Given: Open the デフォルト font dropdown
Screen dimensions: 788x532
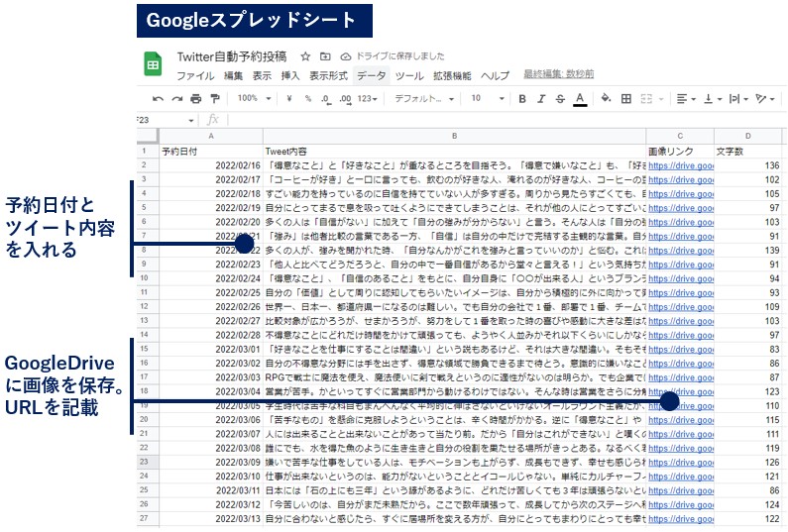Looking at the screenshot, I should pyautogui.click(x=424, y=99).
